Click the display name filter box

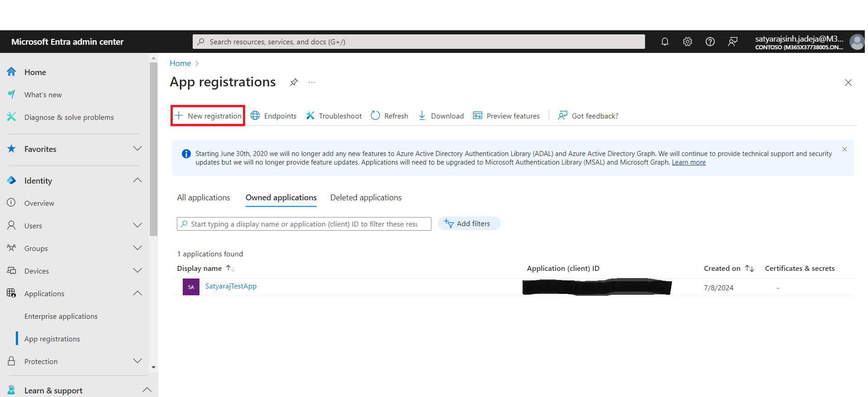pos(304,224)
